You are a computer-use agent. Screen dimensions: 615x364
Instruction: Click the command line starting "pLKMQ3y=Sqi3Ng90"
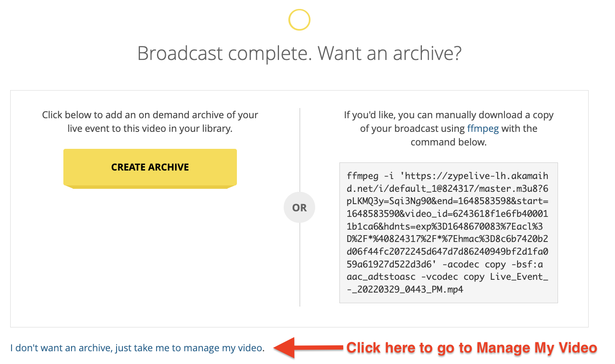click(x=447, y=201)
